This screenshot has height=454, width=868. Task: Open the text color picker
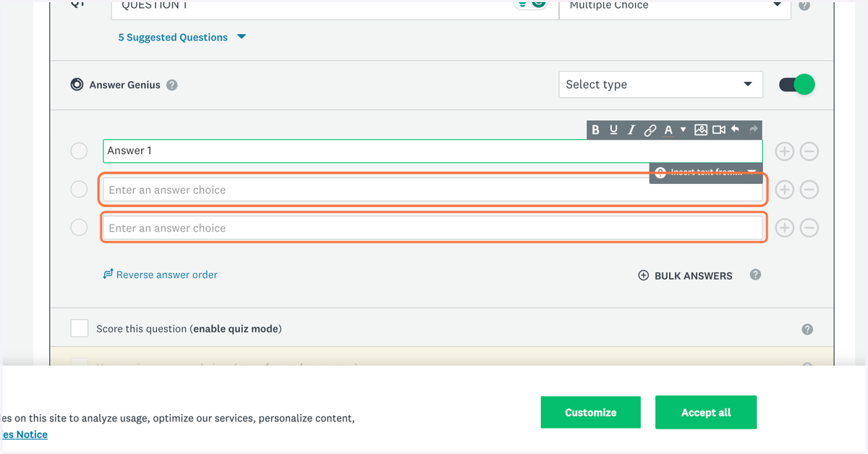pyautogui.click(x=668, y=130)
